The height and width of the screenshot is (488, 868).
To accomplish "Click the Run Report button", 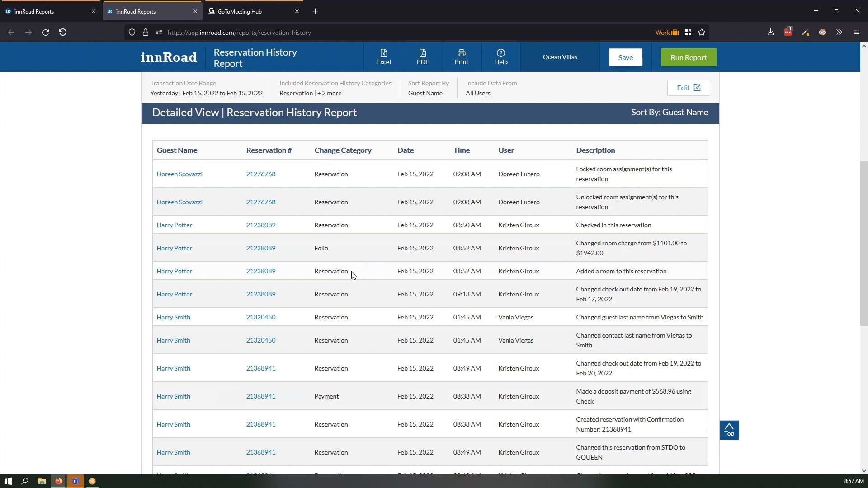I will tap(688, 57).
